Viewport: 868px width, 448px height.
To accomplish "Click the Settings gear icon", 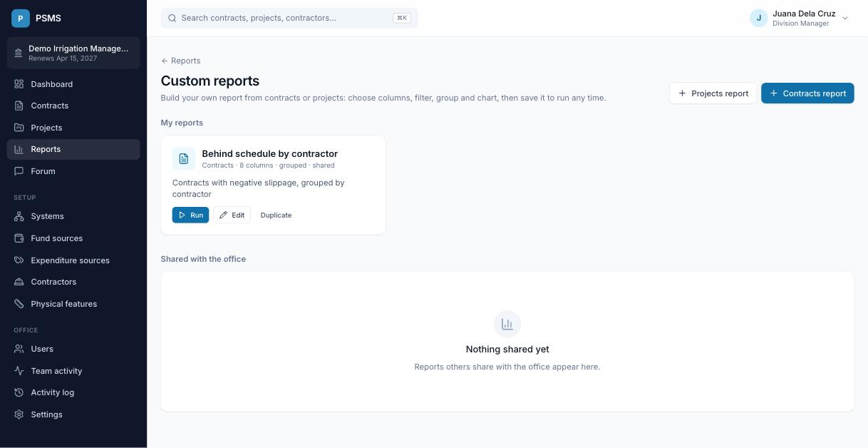I will coord(19,414).
